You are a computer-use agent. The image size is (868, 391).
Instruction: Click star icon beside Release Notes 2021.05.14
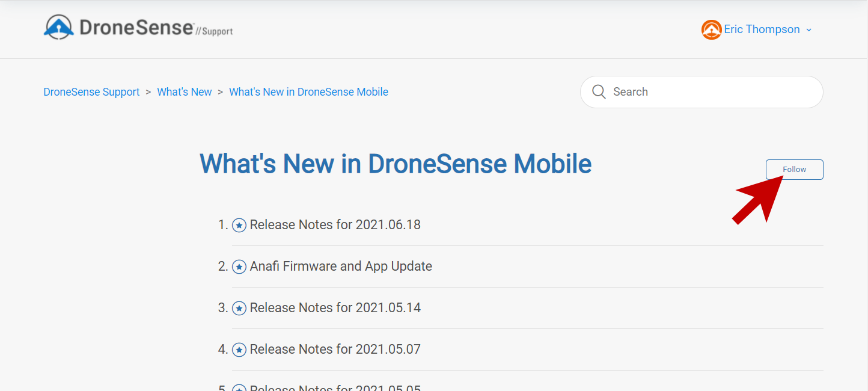point(239,309)
